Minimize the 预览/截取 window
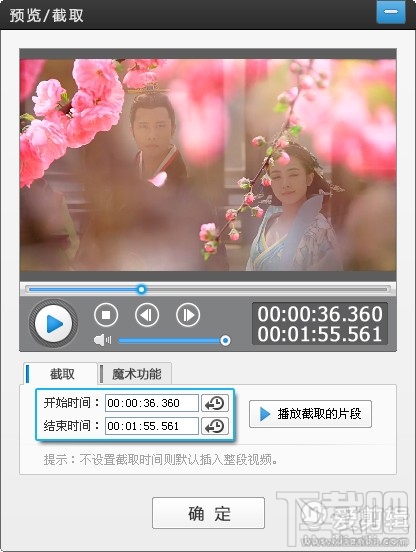This screenshot has height=552, width=416. point(391,12)
